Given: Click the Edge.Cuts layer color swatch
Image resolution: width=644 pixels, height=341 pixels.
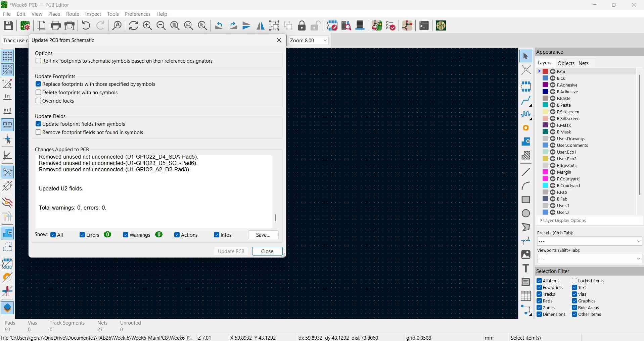Looking at the screenshot, I should tap(545, 165).
